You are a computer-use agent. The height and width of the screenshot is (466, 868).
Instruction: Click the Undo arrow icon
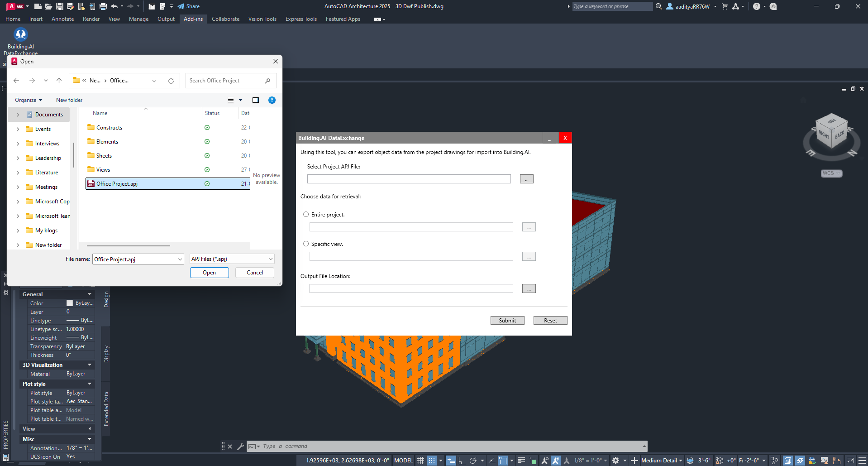coord(114,6)
